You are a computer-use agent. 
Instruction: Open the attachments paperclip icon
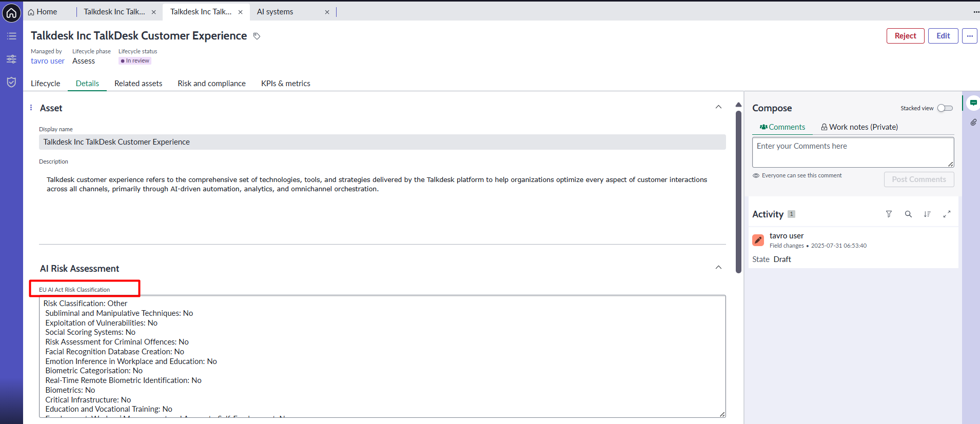click(973, 123)
